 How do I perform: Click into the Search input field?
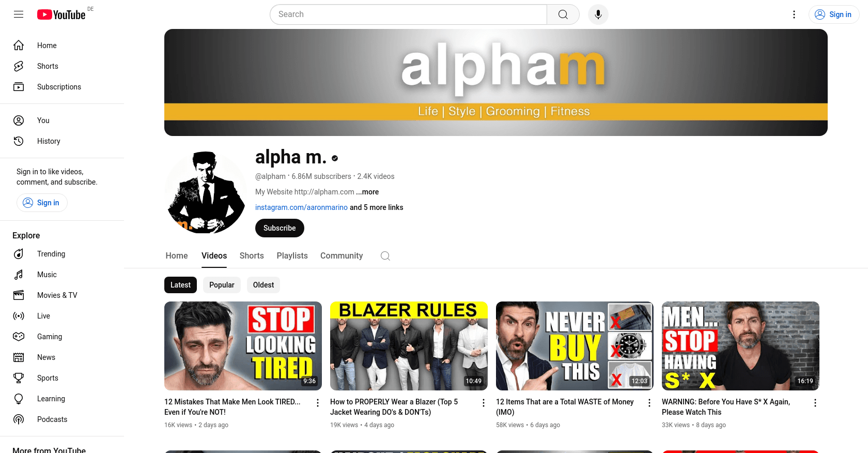(408, 14)
